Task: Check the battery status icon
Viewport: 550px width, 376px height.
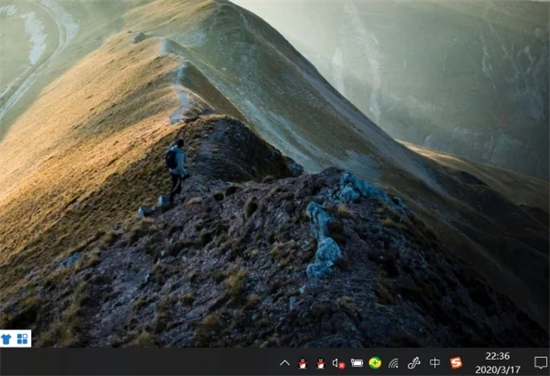Action: click(x=357, y=363)
